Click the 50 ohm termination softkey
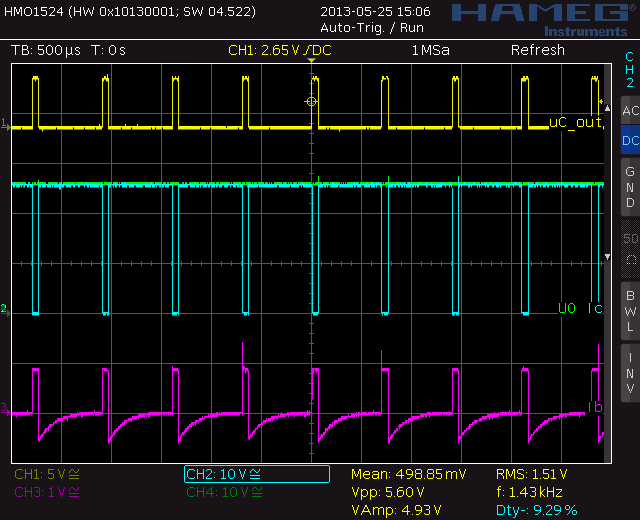640x520 pixels. [x=629, y=249]
